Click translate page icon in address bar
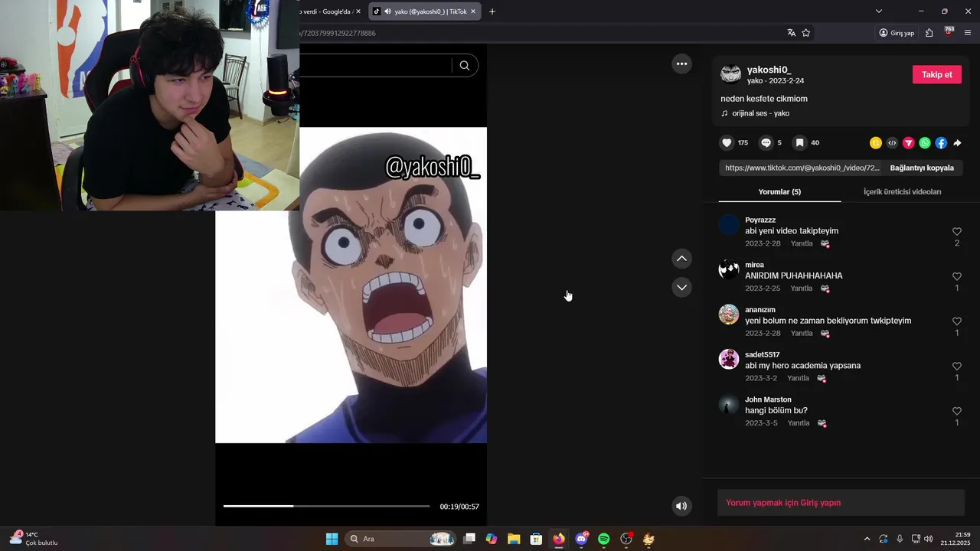This screenshot has height=551, width=980. [791, 33]
